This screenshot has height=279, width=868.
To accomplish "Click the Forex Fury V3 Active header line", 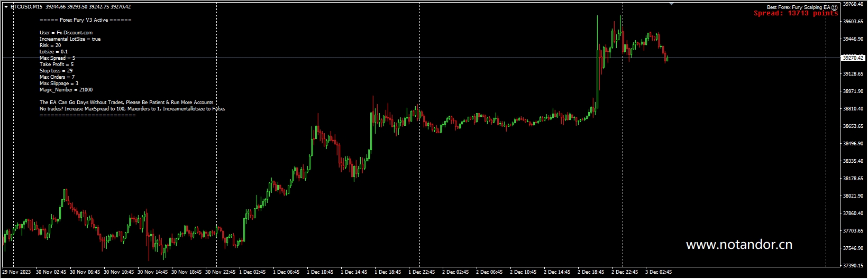I will coord(86,20).
